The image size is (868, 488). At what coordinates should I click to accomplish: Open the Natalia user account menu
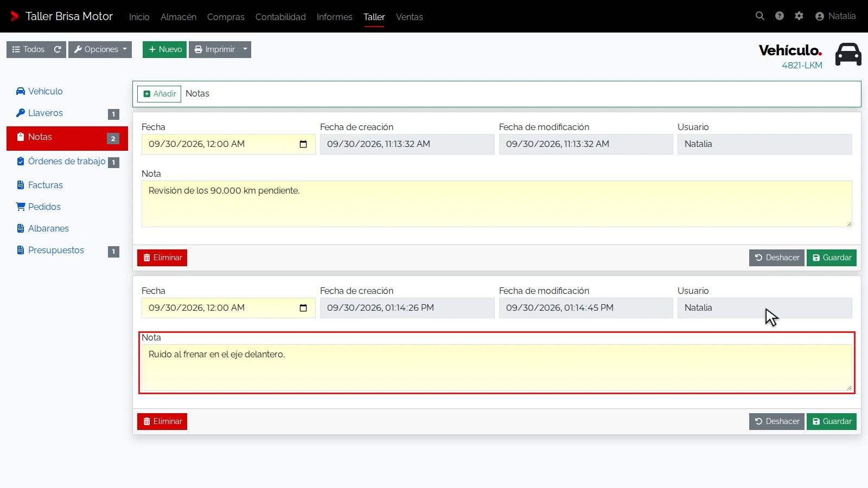tap(835, 16)
